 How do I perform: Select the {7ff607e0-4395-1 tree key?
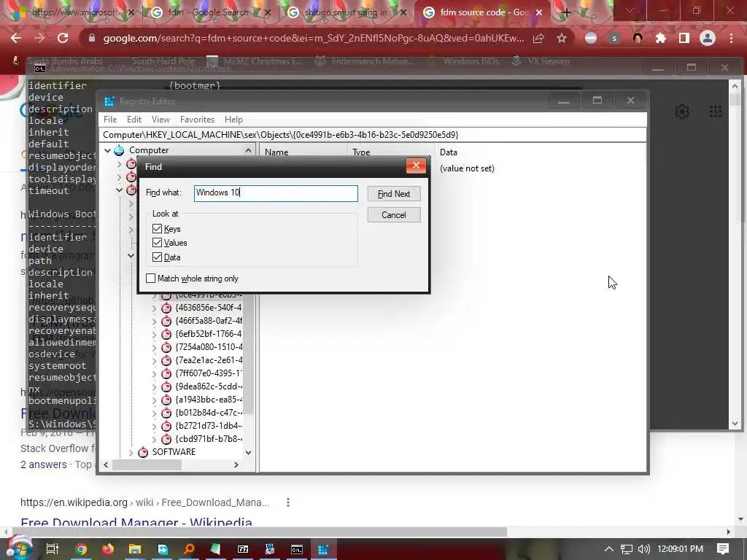209,373
